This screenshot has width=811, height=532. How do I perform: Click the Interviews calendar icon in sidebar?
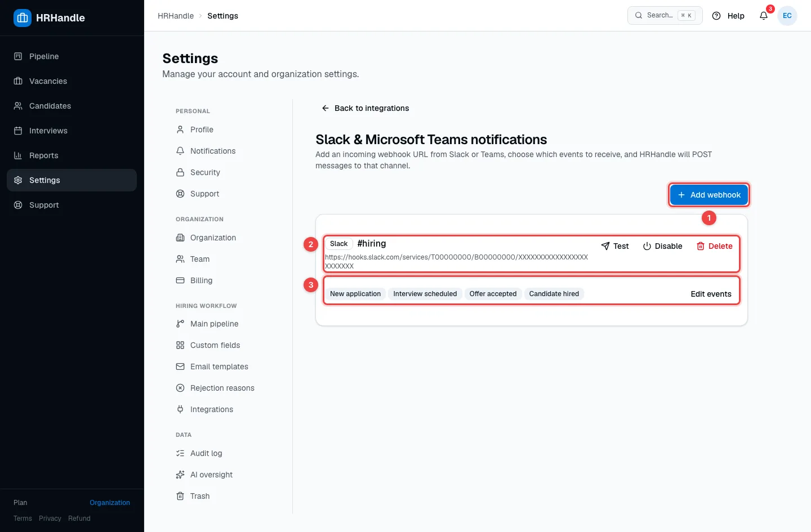[x=18, y=131]
